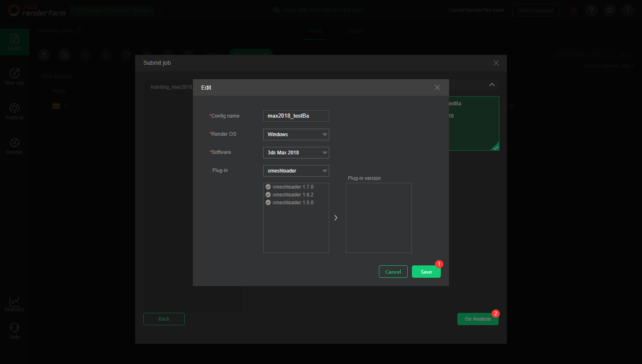Select xmeshloader 1.5.0 option

click(x=289, y=203)
